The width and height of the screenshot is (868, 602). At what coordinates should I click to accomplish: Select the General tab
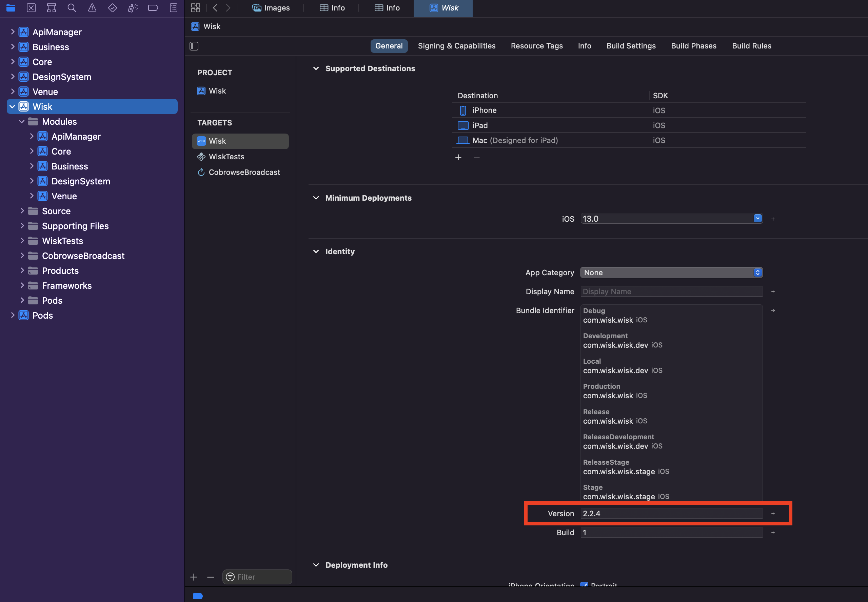point(389,46)
